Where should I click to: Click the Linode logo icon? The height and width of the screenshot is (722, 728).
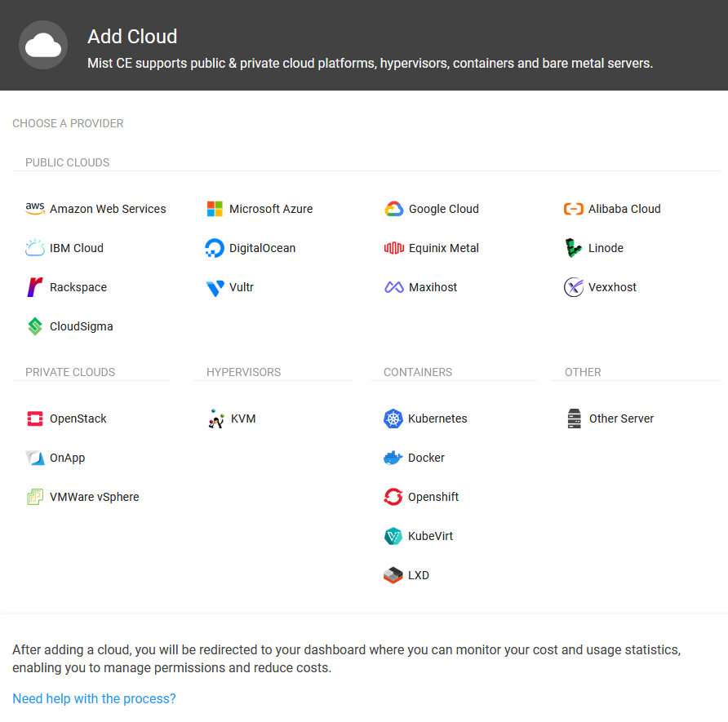point(574,248)
